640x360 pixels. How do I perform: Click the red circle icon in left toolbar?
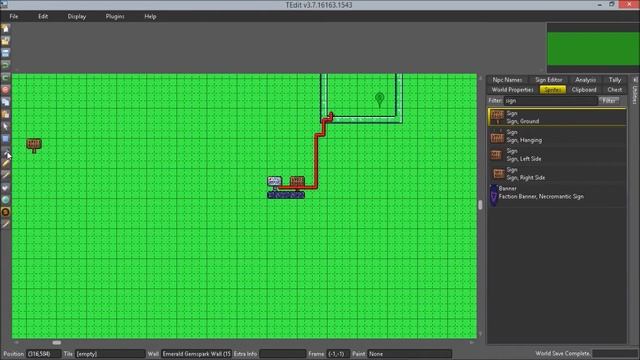[x=6, y=90]
